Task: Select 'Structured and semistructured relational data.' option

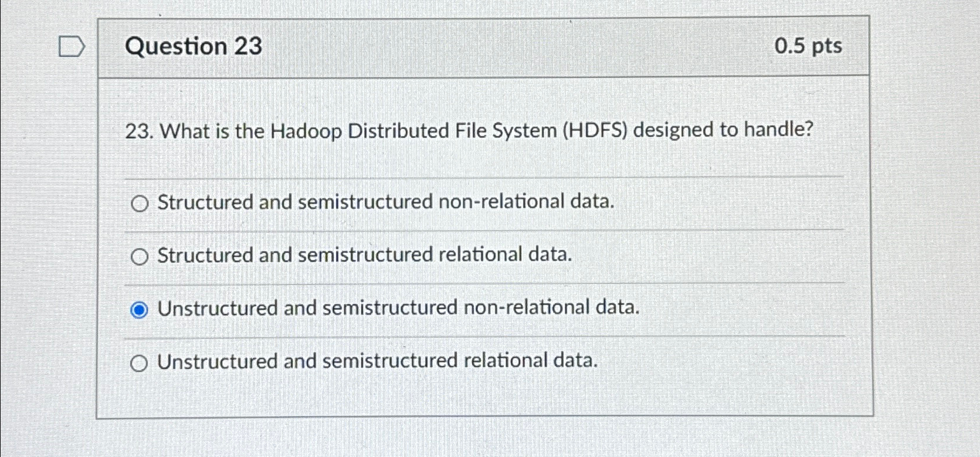Action: tap(140, 256)
